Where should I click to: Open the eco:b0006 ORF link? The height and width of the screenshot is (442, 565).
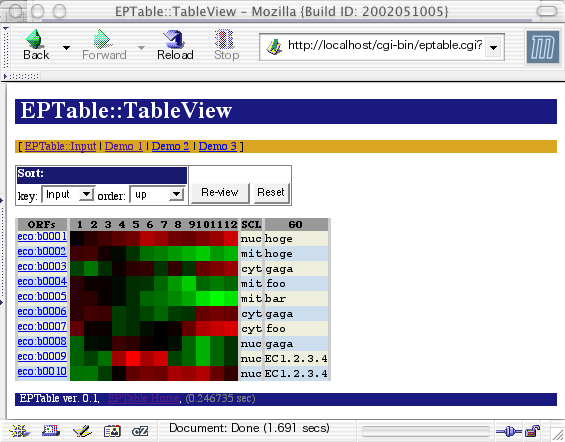42,312
